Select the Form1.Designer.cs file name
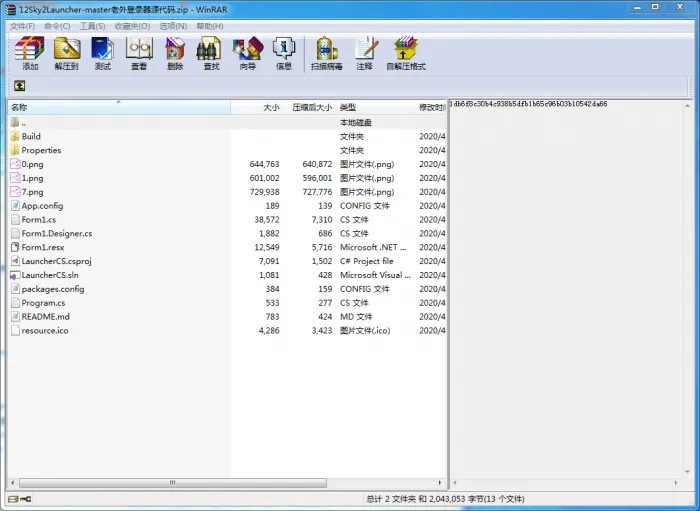This screenshot has height=511, width=700. pos(57,233)
